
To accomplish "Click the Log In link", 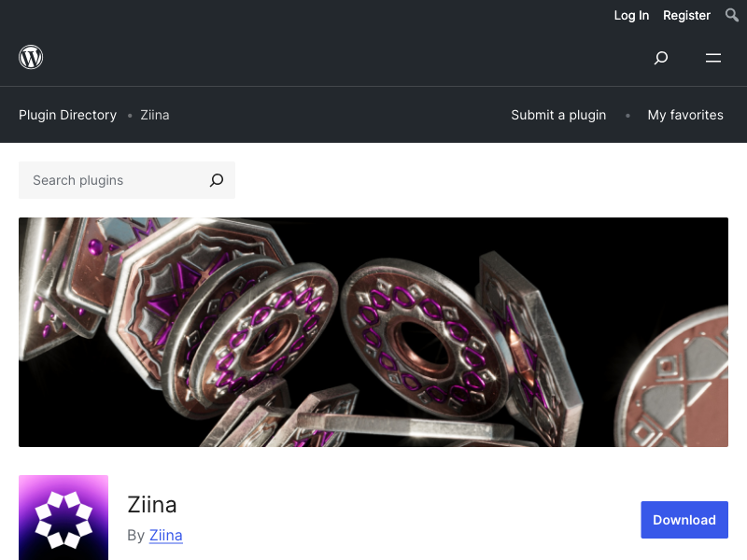I will point(631,15).
